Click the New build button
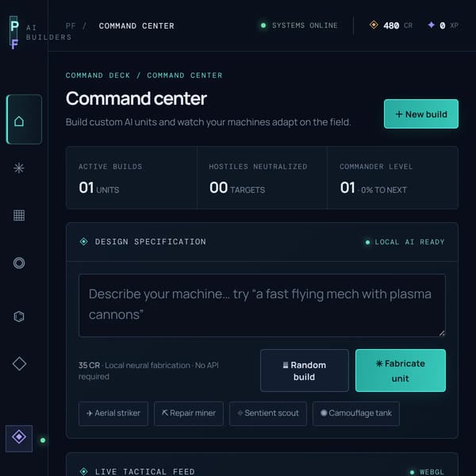Screen dimensions: 476x476 [421, 113]
